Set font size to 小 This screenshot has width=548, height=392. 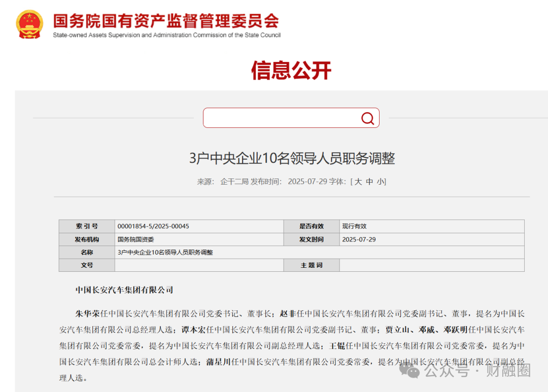pyautogui.click(x=380, y=182)
